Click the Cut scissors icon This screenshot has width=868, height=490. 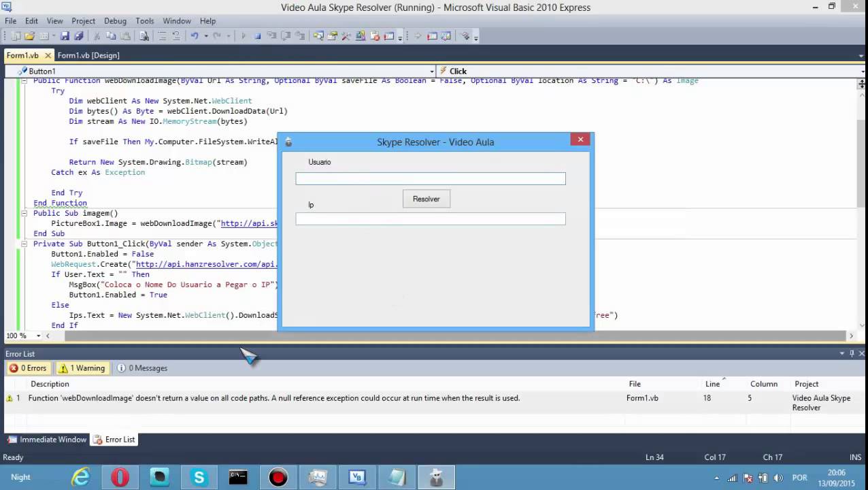97,36
